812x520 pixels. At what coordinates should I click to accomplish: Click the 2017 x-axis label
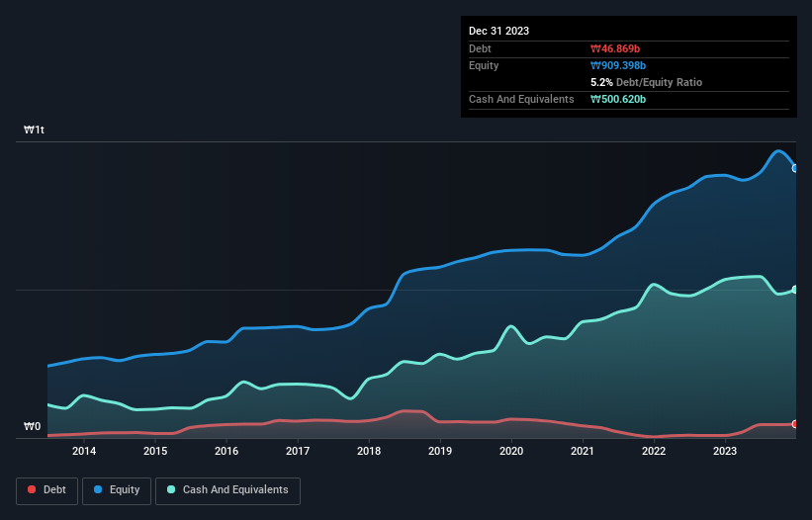298,451
